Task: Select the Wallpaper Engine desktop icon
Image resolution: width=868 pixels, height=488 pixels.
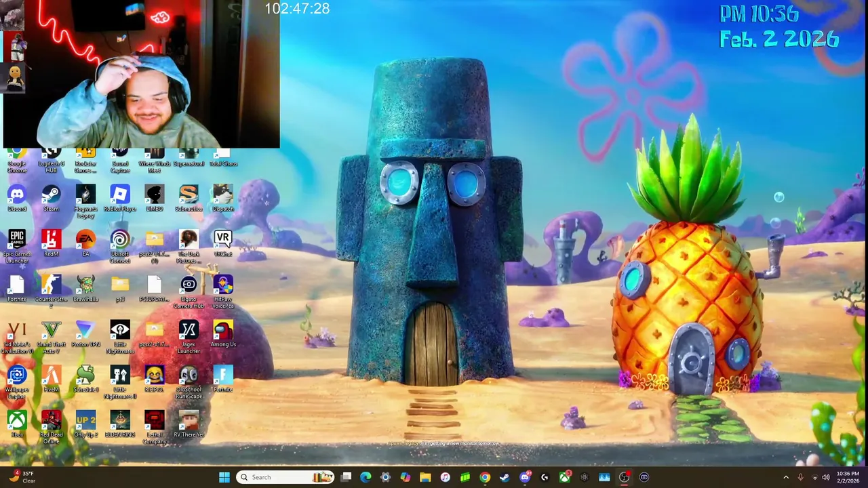Action: [x=17, y=382]
